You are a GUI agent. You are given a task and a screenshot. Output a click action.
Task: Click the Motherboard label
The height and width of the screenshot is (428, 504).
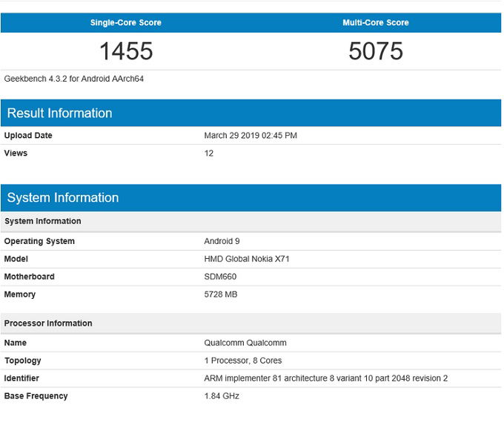tap(29, 277)
